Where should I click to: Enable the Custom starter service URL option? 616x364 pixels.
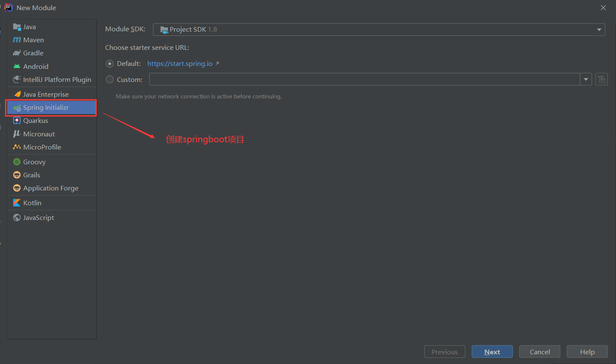(x=110, y=79)
